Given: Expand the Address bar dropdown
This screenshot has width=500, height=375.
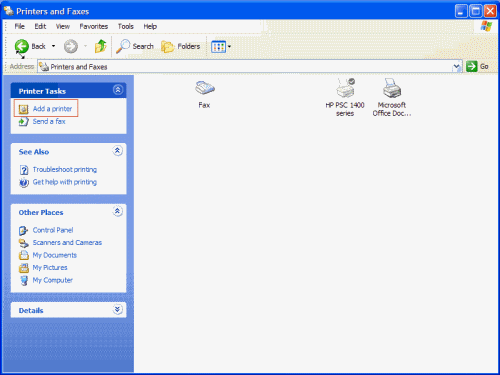Looking at the screenshot, I should click(457, 67).
